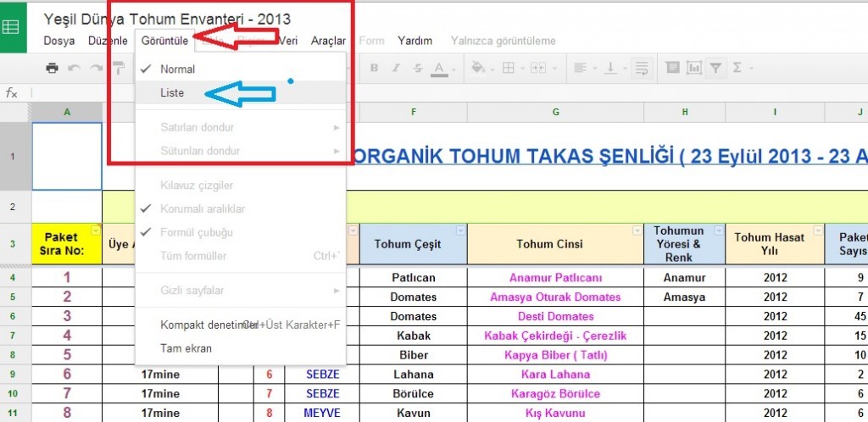Toggle the Korumalı aralıklar option

pos(203,208)
